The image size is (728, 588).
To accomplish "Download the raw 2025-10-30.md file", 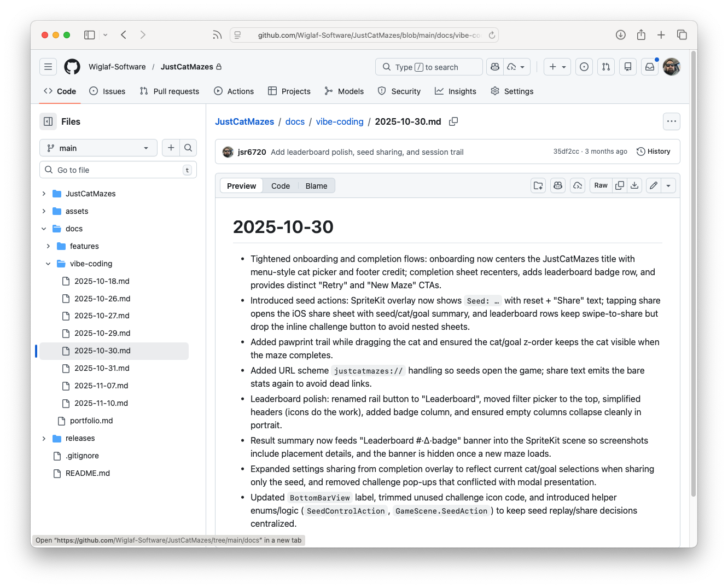I will tap(634, 185).
